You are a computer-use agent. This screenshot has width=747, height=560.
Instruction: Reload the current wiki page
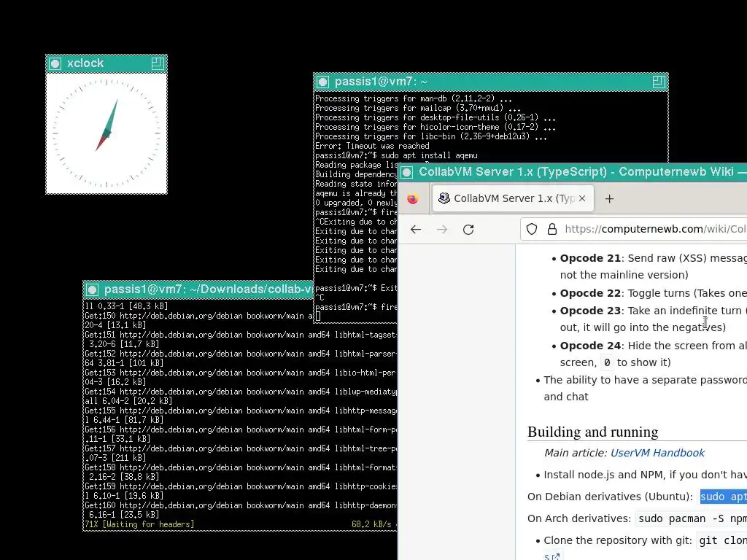tap(468, 230)
